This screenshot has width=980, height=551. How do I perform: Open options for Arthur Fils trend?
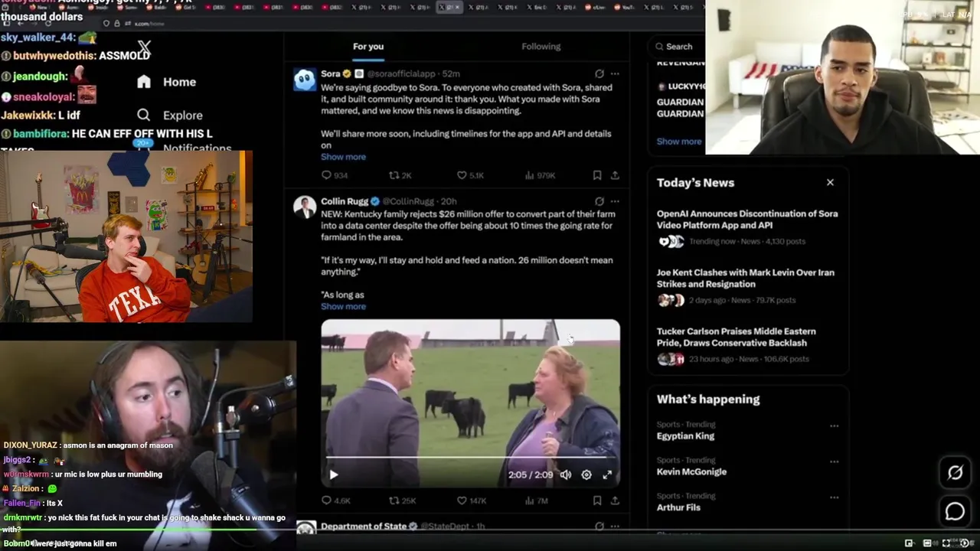point(835,497)
